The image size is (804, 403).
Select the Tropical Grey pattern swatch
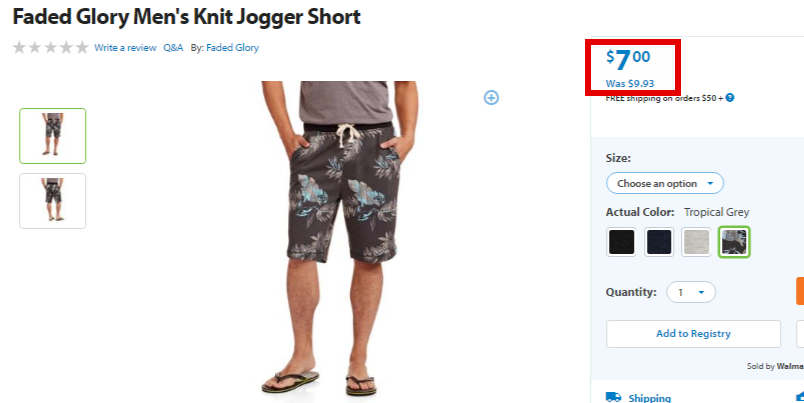(x=734, y=242)
